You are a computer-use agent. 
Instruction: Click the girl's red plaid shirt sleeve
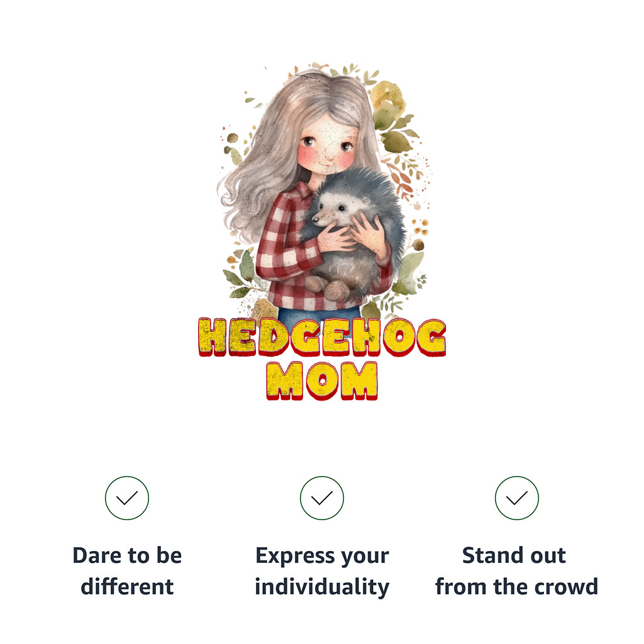(x=284, y=250)
